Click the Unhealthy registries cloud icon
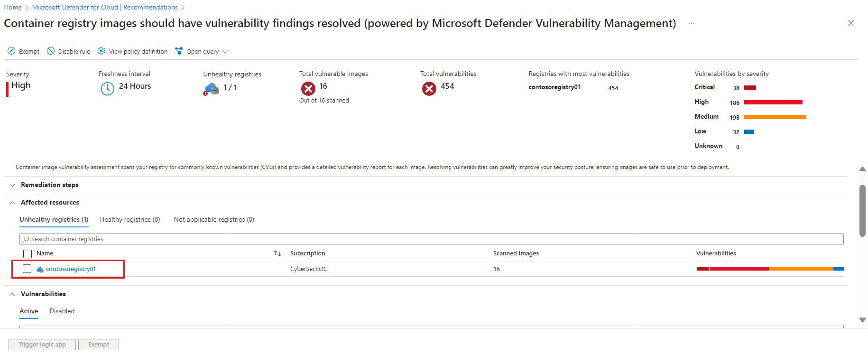 [212, 89]
